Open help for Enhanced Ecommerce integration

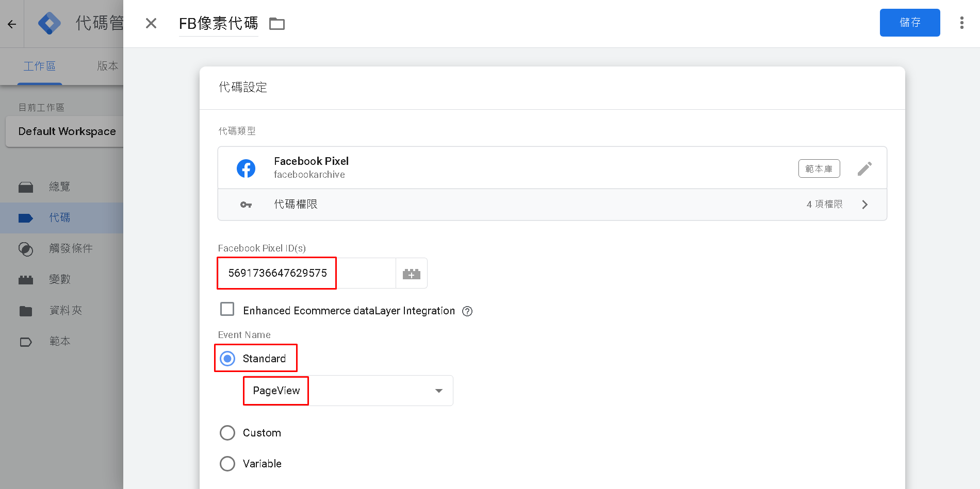click(467, 311)
